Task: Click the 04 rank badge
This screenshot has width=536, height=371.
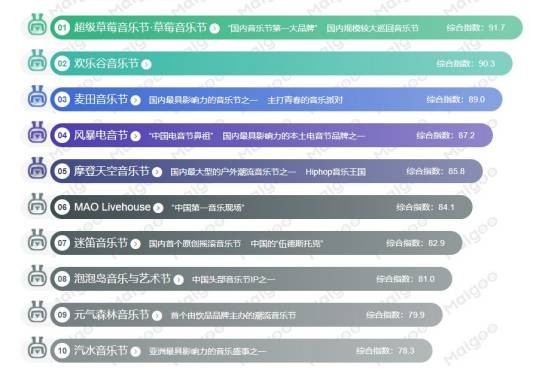Action: pyautogui.click(x=62, y=135)
